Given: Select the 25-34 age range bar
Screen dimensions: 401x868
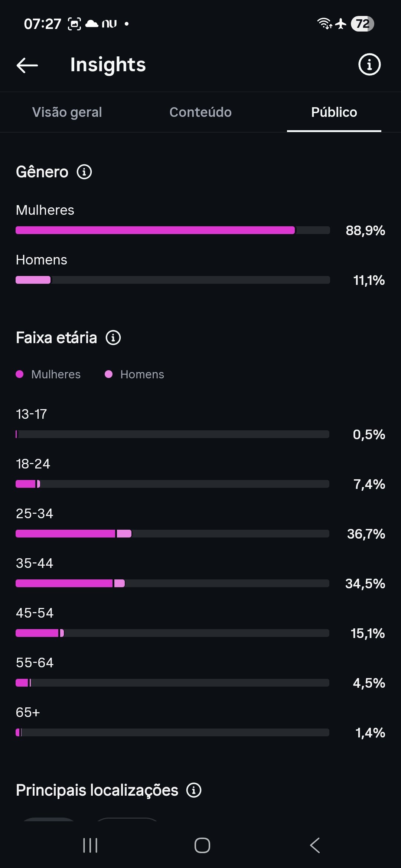Looking at the screenshot, I should pos(173,534).
